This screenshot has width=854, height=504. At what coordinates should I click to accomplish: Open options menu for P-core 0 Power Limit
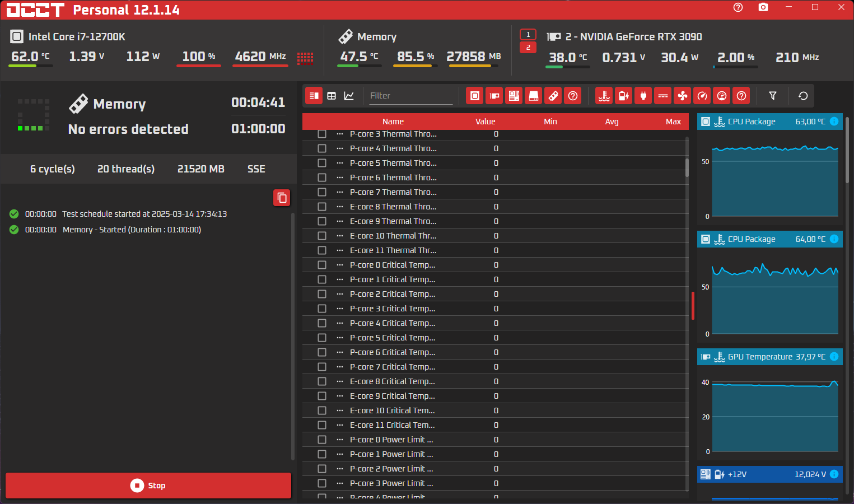point(340,440)
